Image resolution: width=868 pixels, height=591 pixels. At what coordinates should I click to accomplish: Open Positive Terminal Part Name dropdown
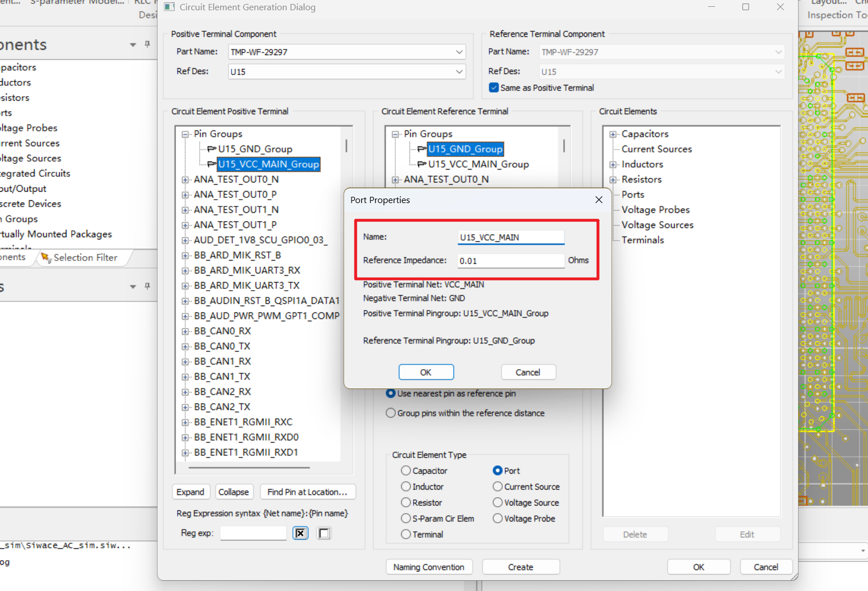(x=459, y=52)
